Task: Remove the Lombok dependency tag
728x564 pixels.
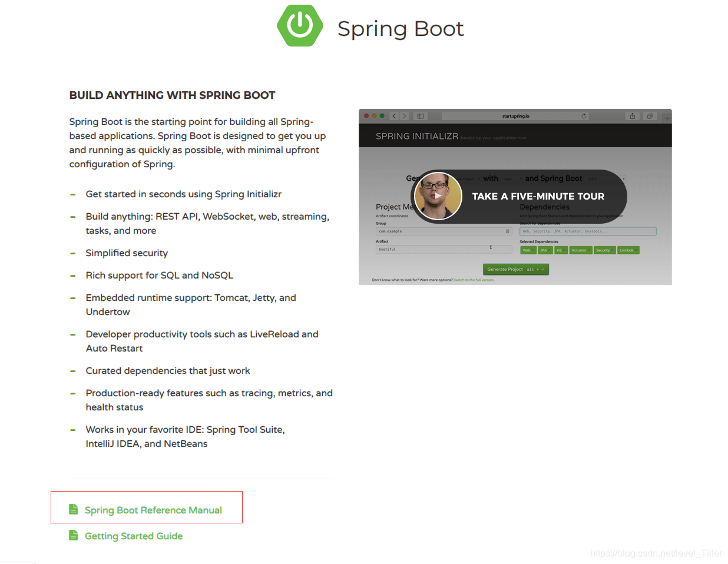Action: pyautogui.click(x=637, y=250)
